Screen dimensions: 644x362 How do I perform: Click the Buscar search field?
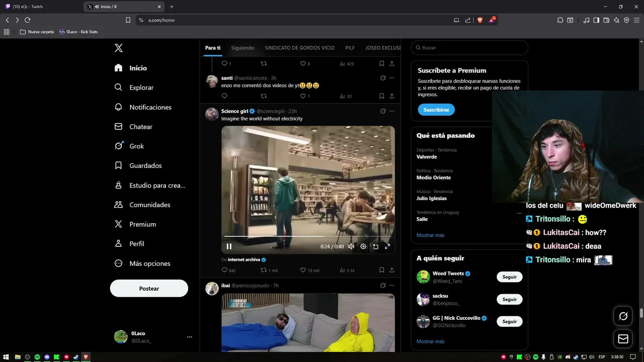(469, 48)
